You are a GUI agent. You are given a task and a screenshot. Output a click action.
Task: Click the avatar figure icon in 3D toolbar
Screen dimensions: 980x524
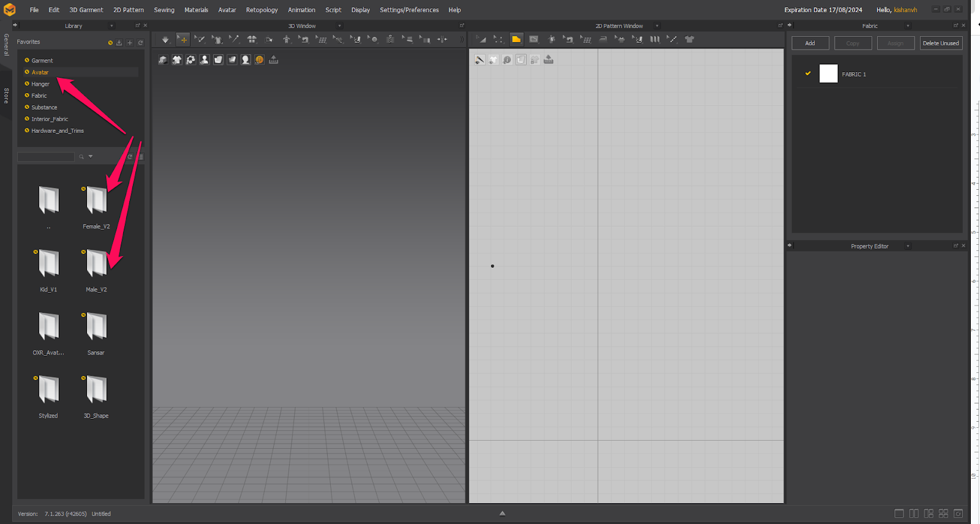286,40
